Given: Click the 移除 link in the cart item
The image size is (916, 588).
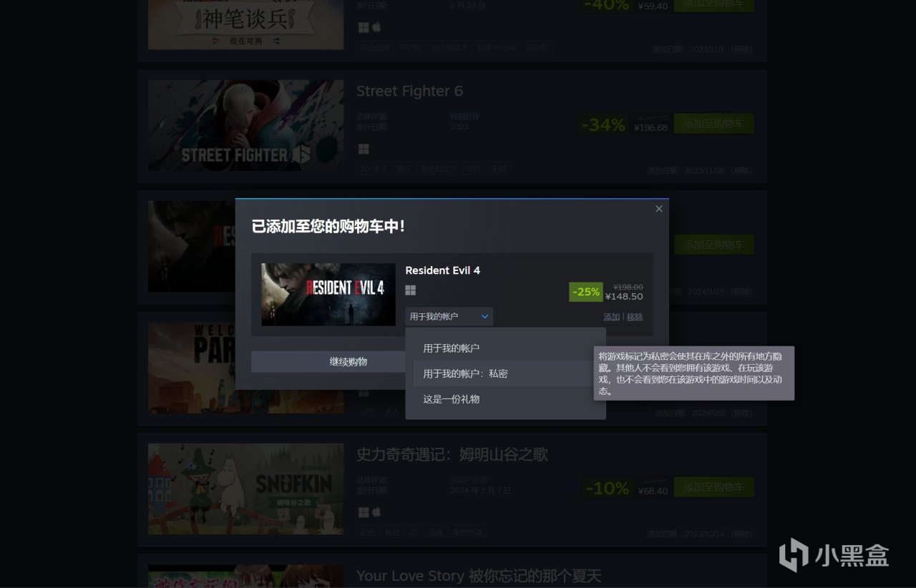Looking at the screenshot, I should pyautogui.click(x=635, y=317).
